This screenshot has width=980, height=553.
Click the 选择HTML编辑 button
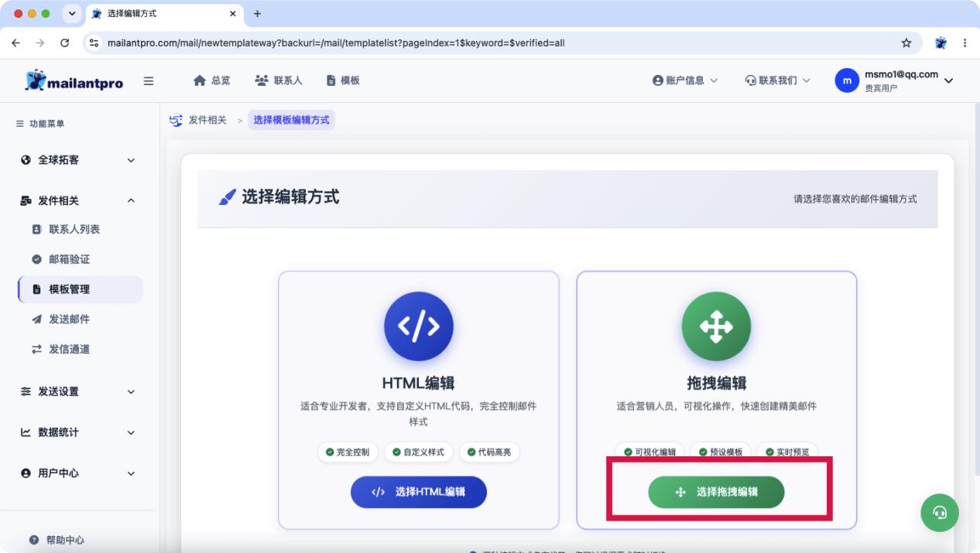tap(419, 492)
